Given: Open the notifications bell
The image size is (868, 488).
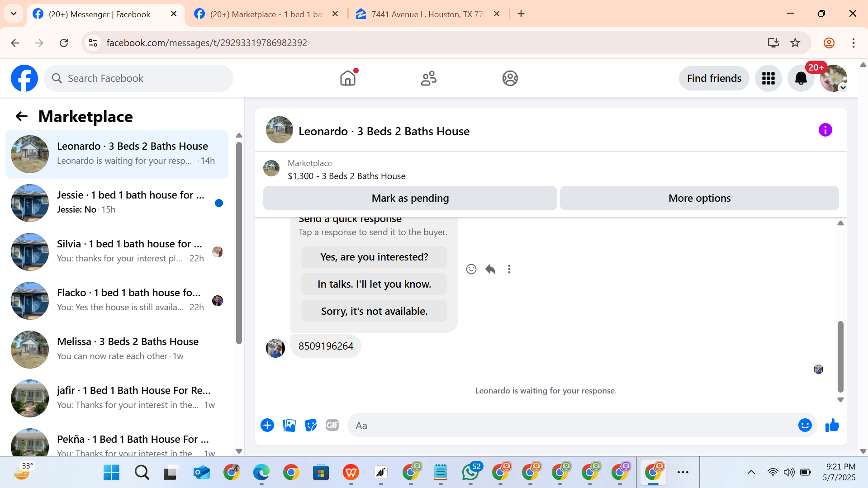Looking at the screenshot, I should pos(801,78).
